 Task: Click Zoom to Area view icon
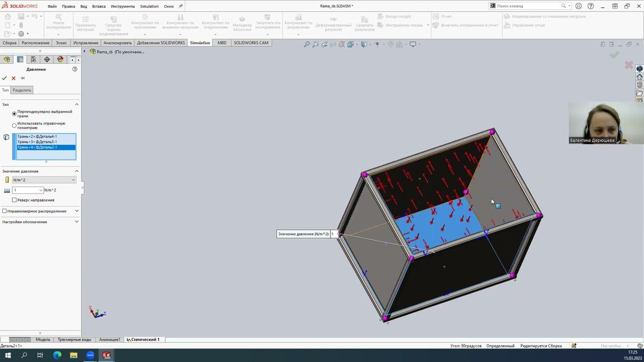(x=315, y=44)
